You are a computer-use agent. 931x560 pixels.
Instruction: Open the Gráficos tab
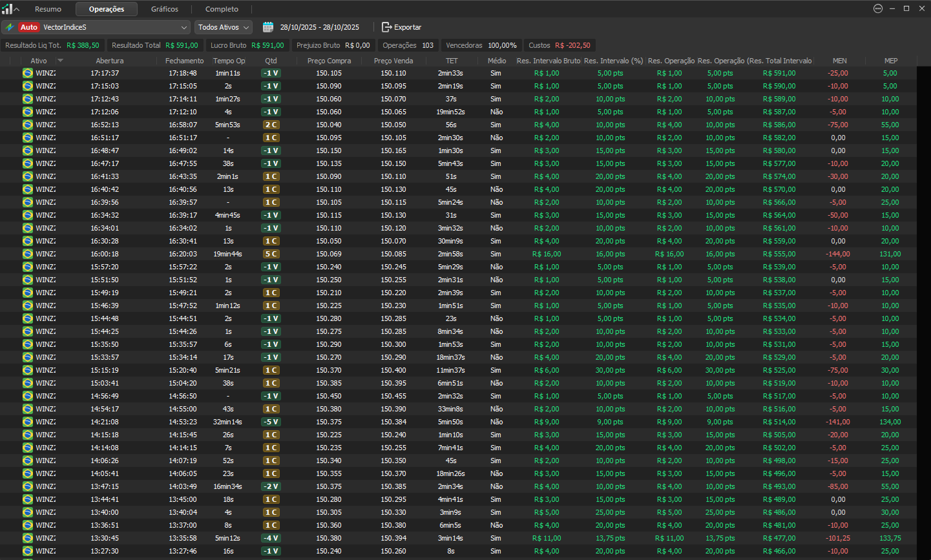[164, 9]
